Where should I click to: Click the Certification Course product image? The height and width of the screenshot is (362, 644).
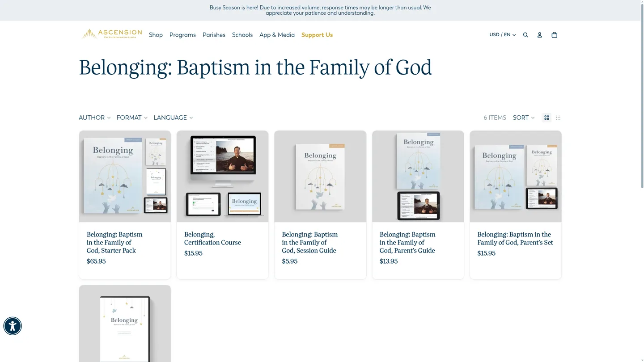(223, 177)
